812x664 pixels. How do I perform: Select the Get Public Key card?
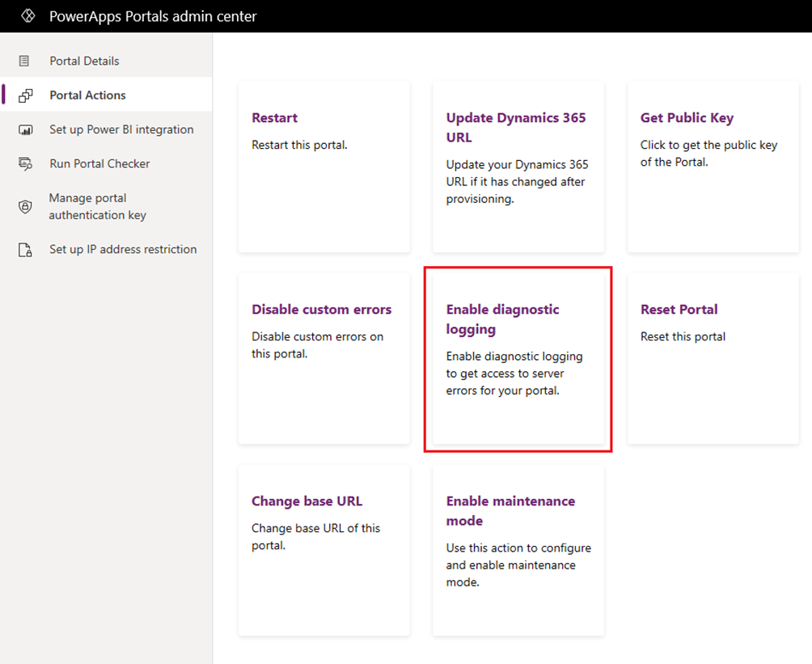pos(713,167)
